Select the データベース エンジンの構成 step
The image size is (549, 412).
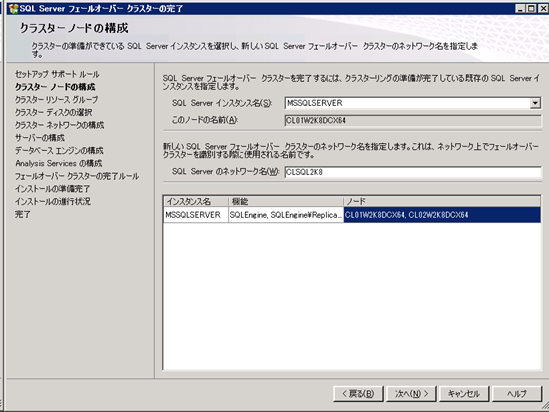[x=59, y=151]
